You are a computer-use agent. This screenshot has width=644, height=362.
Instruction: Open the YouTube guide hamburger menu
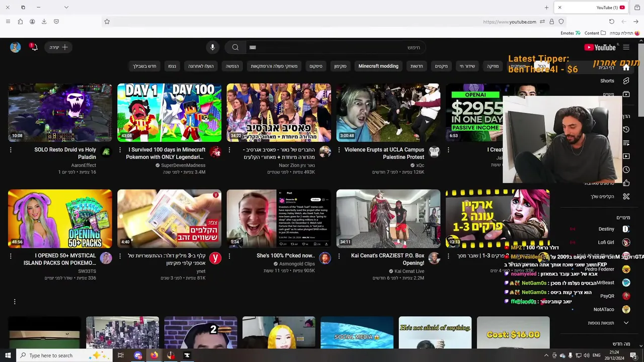626,47
